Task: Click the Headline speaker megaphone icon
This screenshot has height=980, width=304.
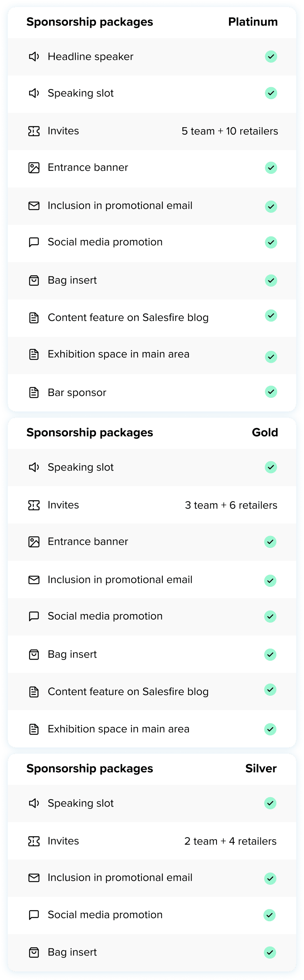Action: point(34,57)
